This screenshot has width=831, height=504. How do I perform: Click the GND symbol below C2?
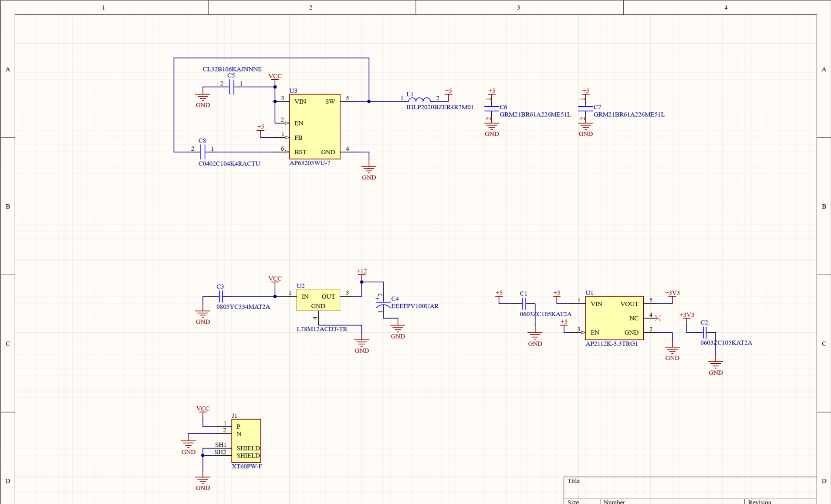(716, 368)
